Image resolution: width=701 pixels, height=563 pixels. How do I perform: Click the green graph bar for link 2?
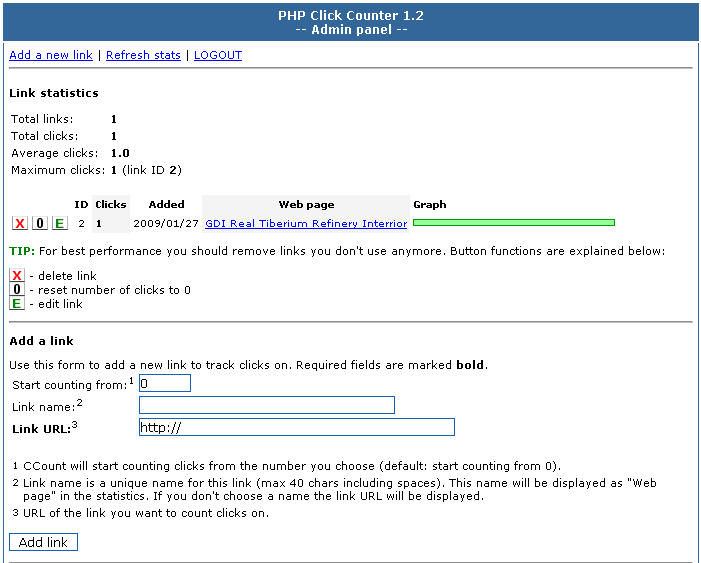[513, 223]
